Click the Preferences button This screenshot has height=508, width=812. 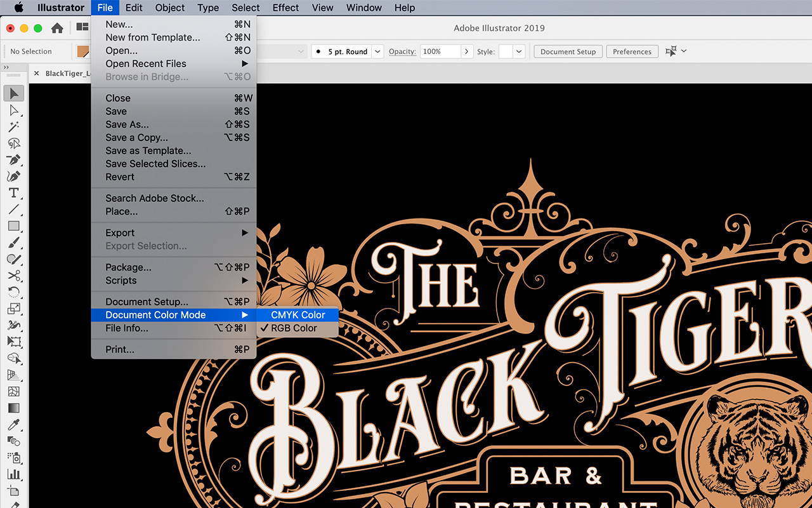(x=632, y=51)
